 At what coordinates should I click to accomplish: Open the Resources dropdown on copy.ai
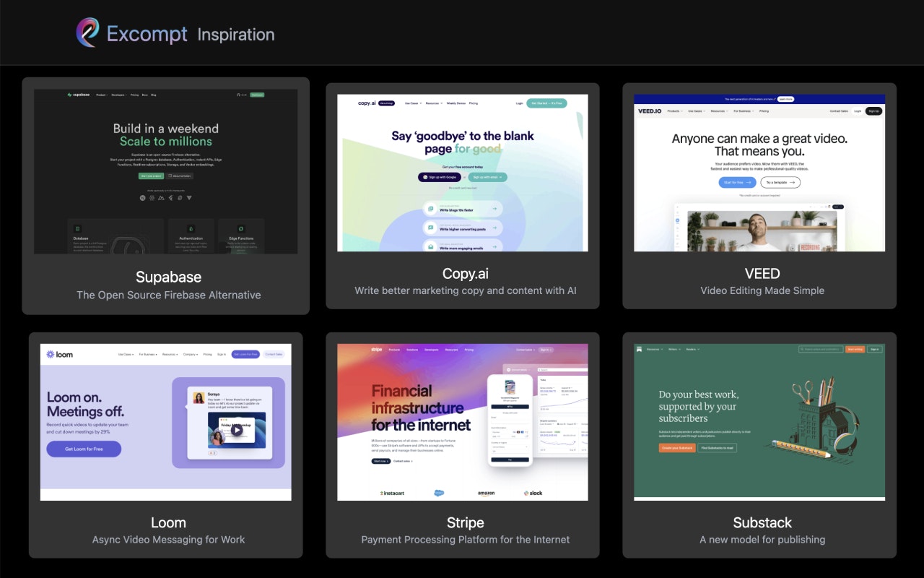pyautogui.click(x=433, y=103)
